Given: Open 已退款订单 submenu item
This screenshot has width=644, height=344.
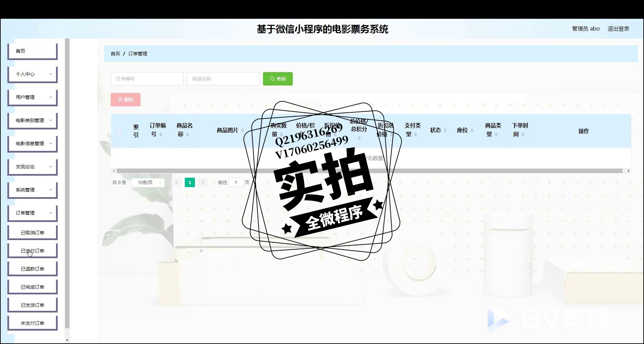Looking at the screenshot, I should tap(33, 269).
